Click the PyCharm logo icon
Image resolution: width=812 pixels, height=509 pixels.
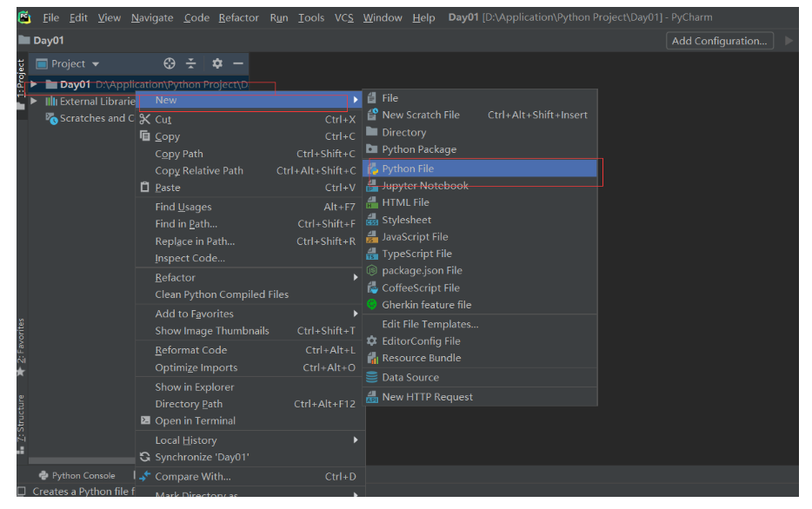pyautogui.click(x=24, y=17)
